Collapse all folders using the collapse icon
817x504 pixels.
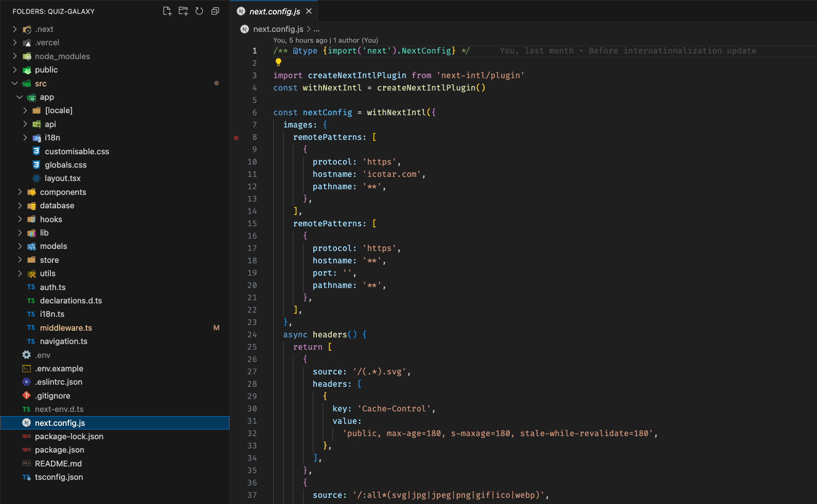pyautogui.click(x=215, y=11)
